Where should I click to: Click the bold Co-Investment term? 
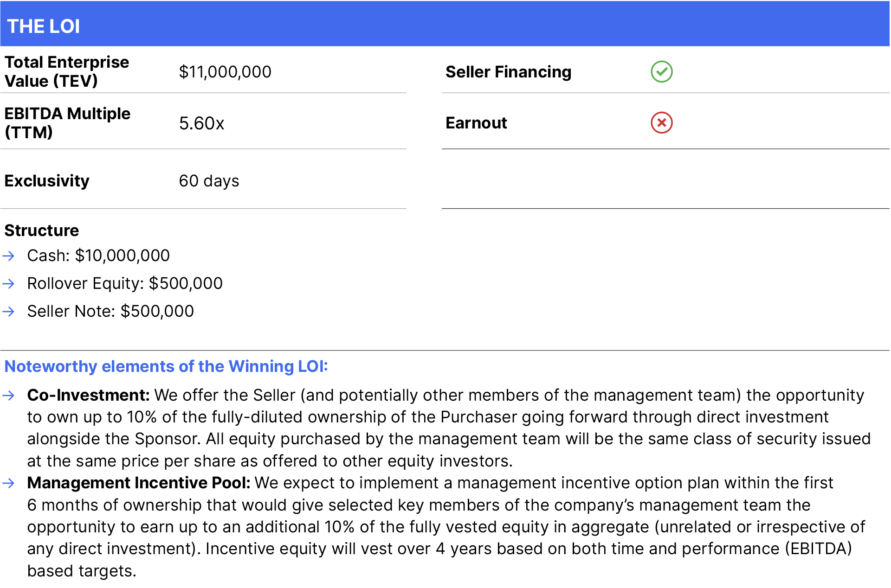click(88, 395)
